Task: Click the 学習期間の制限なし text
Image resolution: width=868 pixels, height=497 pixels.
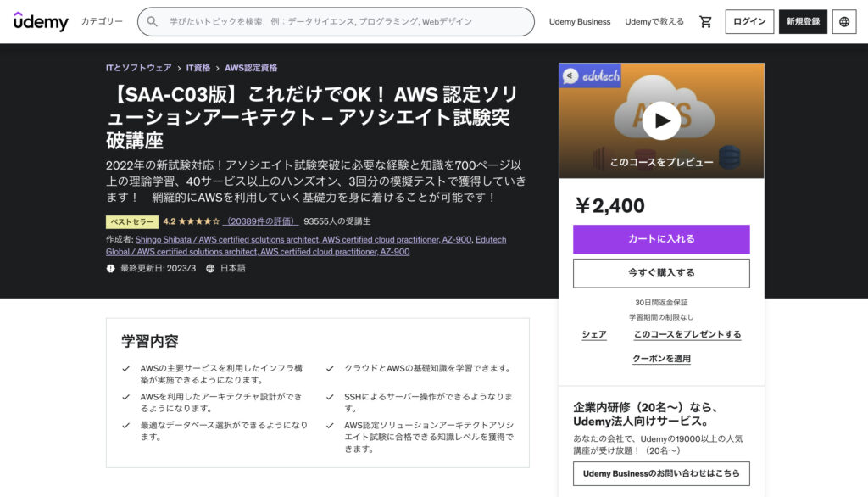Action: [x=661, y=317]
